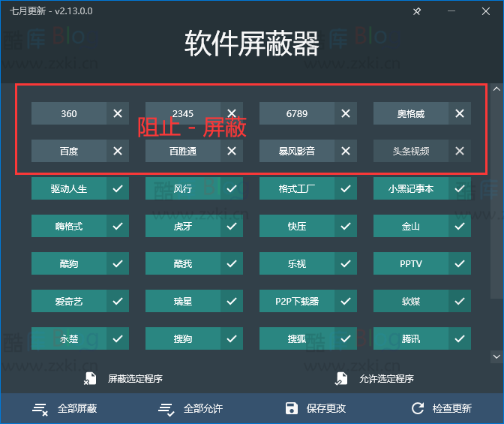
Task: Toggle the checkmark beside 腾讯
Action: (x=460, y=338)
